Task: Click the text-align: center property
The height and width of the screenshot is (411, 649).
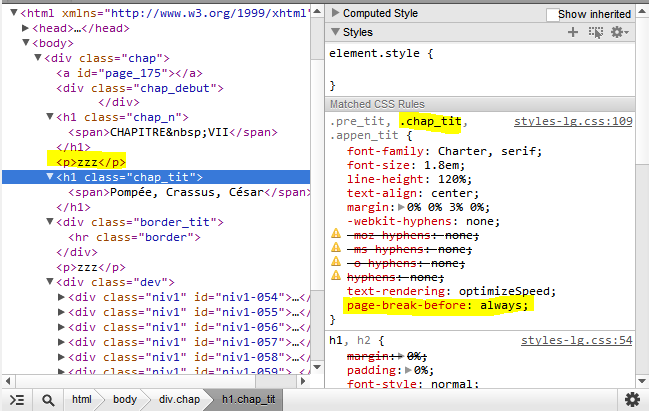Action: pos(413,193)
